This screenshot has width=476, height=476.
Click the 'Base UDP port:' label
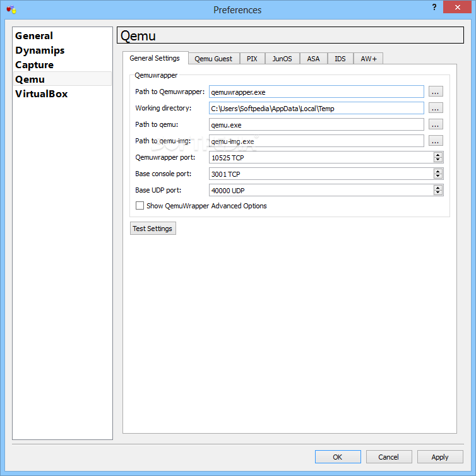pyautogui.click(x=158, y=190)
